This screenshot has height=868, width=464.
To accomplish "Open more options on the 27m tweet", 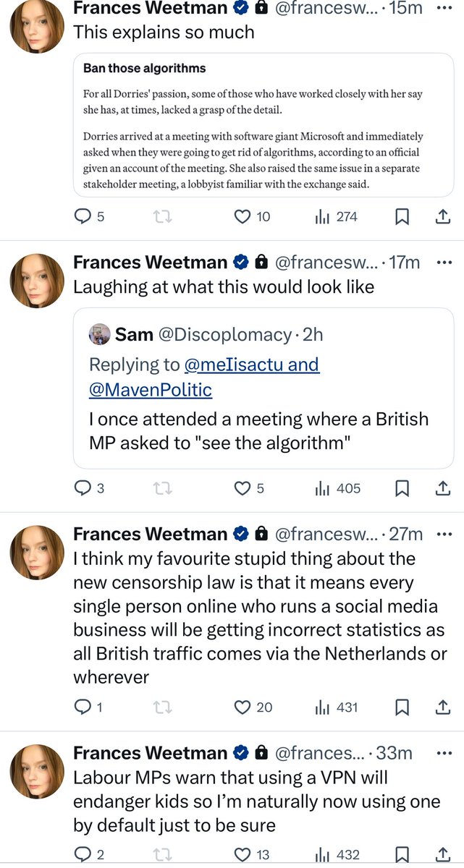I will coord(443,534).
